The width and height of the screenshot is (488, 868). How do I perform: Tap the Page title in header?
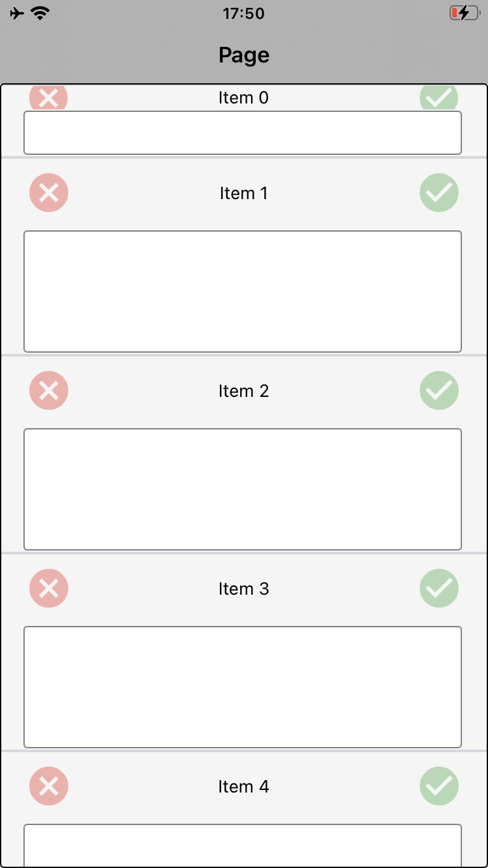[x=244, y=55]
